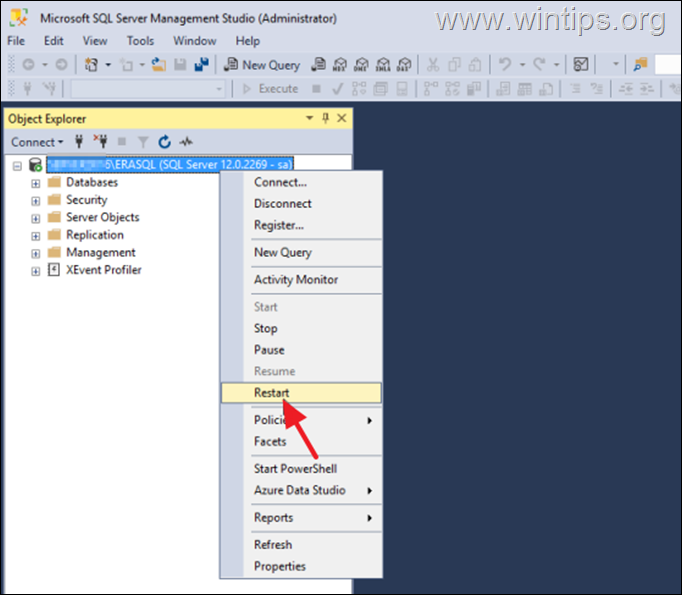Expand the Management folder
The width and height of the screenshot is (682, 595).
click(35, 254)
